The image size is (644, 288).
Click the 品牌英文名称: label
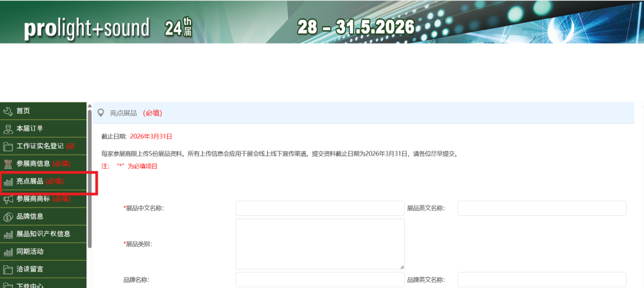pos(426,280)
